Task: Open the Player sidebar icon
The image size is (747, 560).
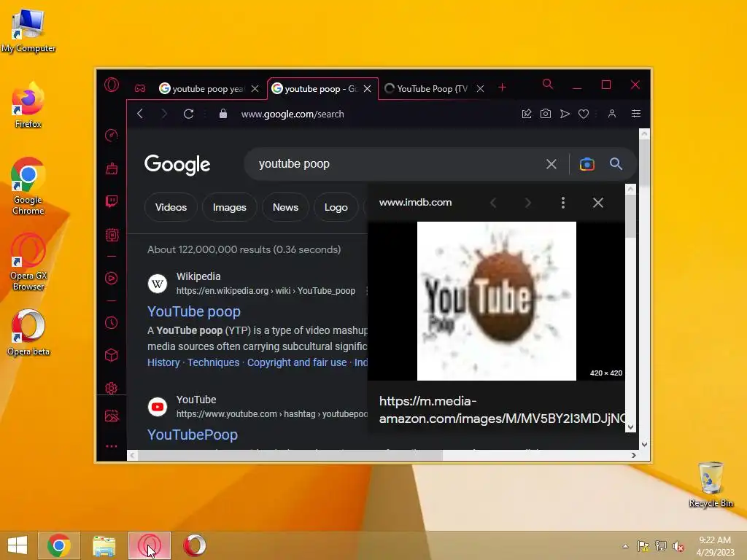Action: (112, 279)
